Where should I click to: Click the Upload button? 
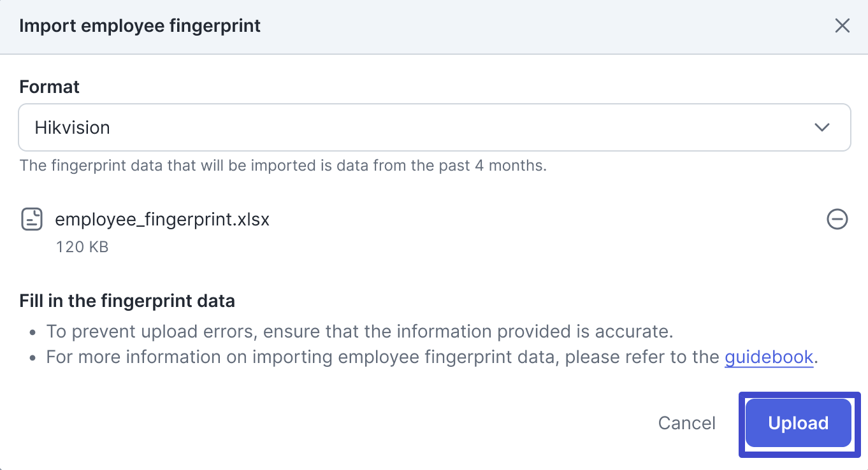point(799,424)
